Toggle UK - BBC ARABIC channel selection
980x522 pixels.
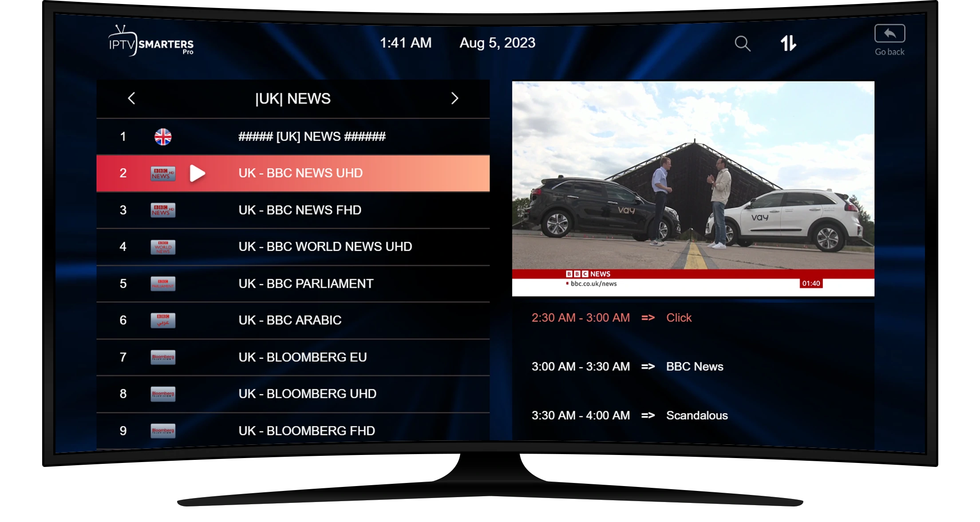293,320
